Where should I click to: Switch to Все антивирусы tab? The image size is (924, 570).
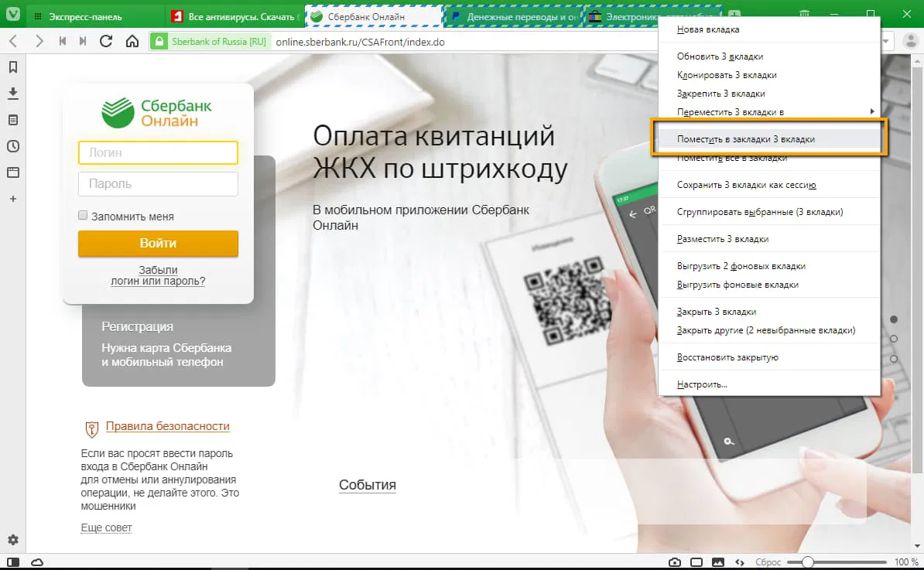pos(234,16)
